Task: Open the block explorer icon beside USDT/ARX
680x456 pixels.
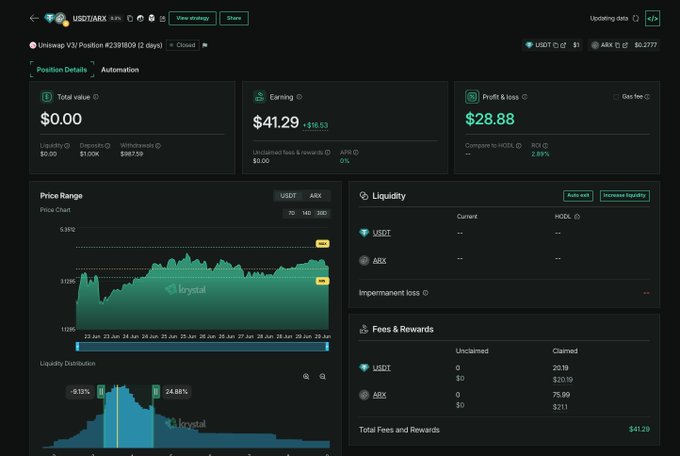Action: tap(151, 18)
